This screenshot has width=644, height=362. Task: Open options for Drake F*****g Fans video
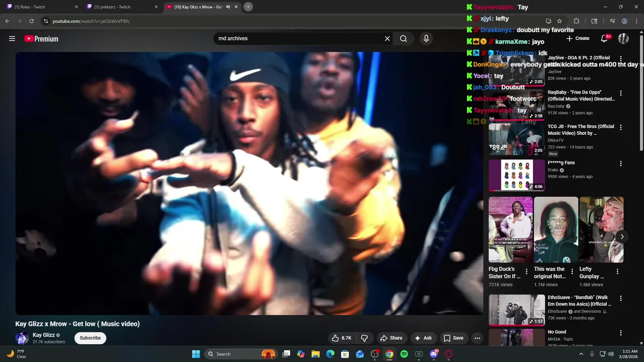click(621, 163)
